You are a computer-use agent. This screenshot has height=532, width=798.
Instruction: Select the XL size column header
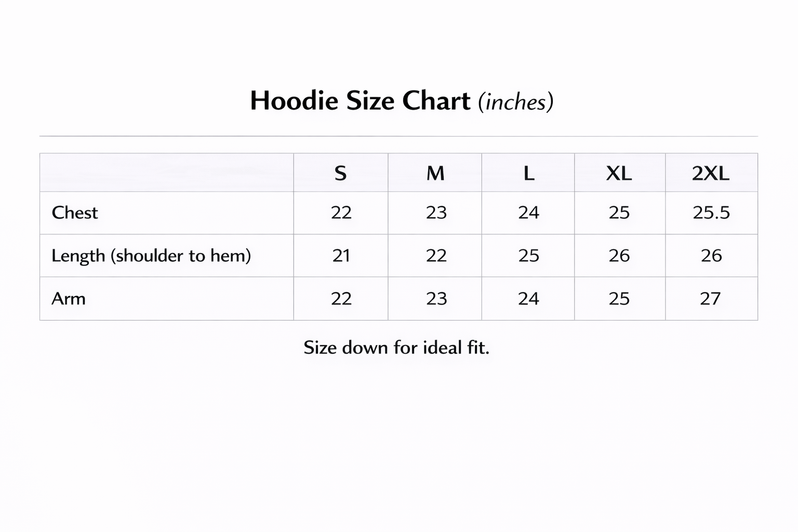(619, 173)
